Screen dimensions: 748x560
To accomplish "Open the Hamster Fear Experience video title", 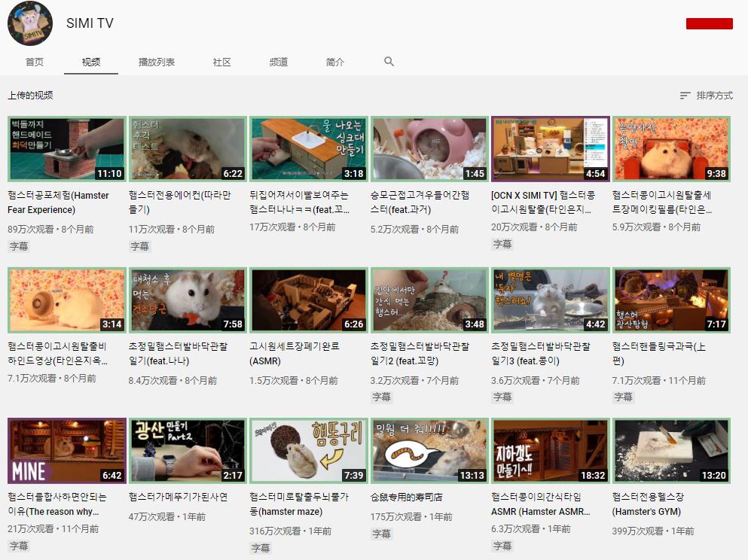I will click(59, 202).
